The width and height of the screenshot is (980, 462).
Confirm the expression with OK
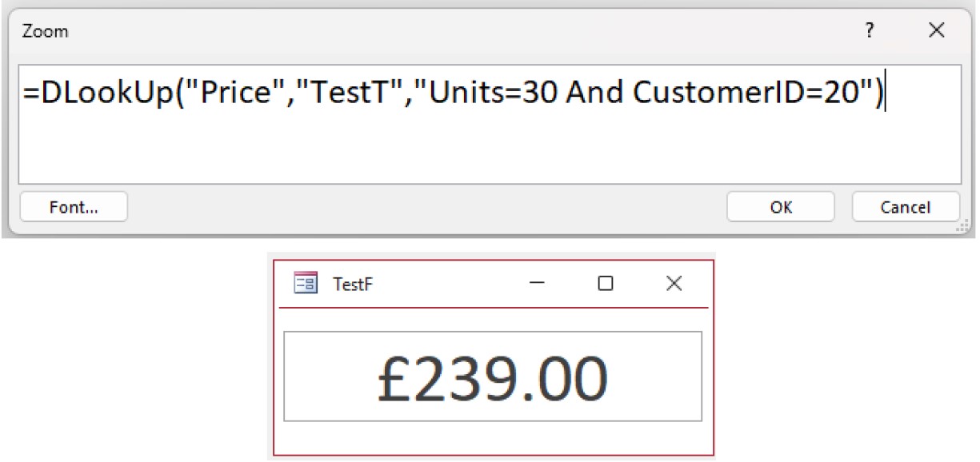click(781, 207)
